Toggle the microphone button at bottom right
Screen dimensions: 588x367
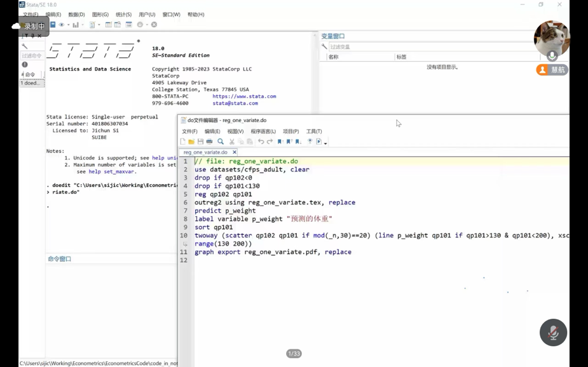(x=552, y=332)
